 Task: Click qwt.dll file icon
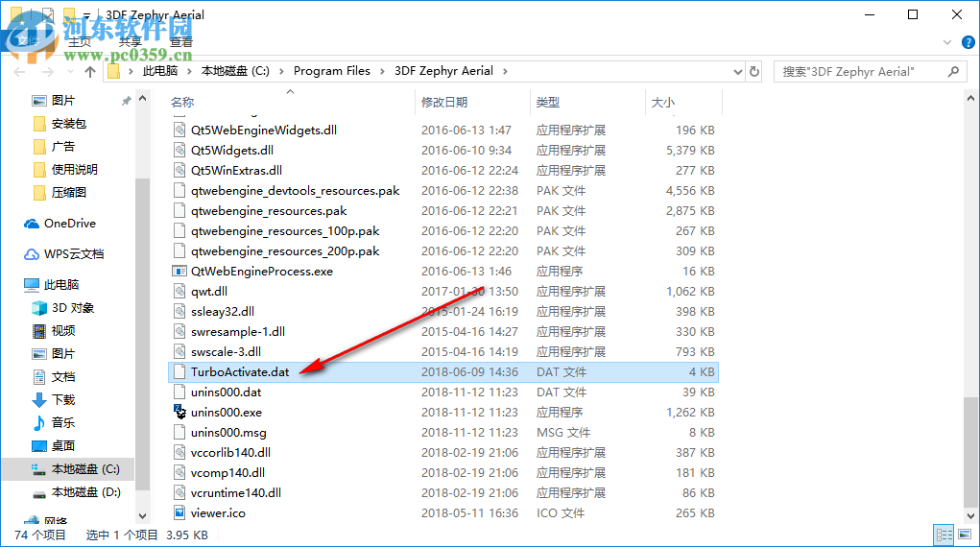[179, 292]
